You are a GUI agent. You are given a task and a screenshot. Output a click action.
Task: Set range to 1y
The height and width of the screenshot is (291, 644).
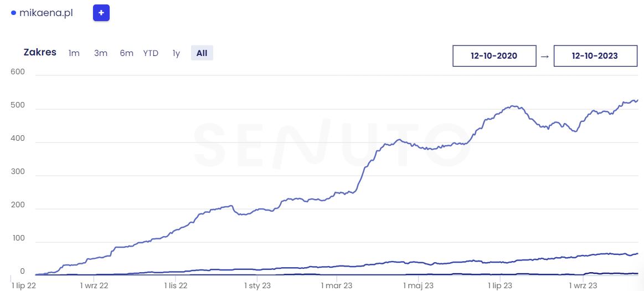coord(176,53)
